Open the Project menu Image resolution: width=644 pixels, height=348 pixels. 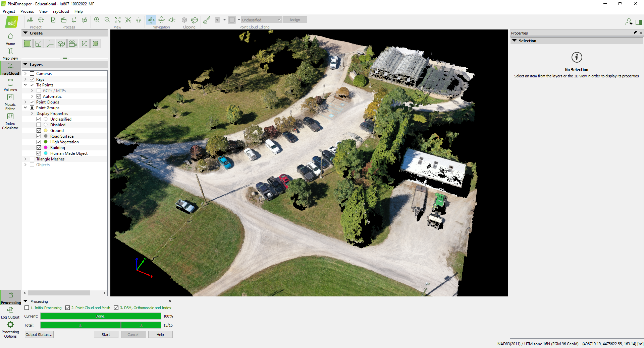pyautogui.click(x=9, y=11)
